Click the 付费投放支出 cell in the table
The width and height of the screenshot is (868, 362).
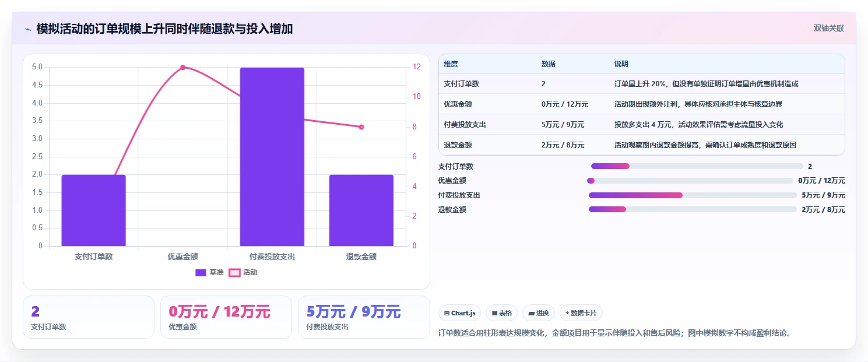[x=465, y=125]
